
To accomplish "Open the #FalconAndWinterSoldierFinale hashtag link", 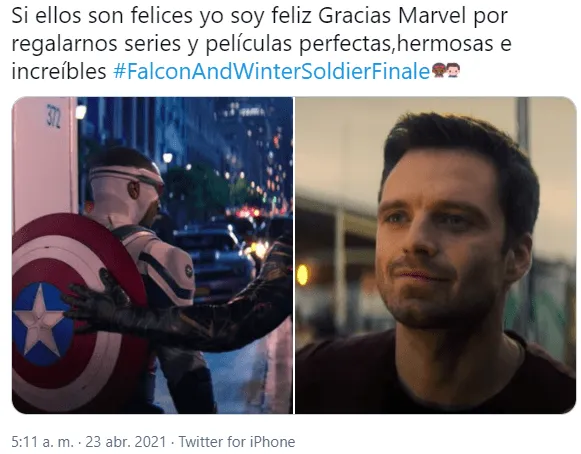I will pyautogui.click(x=271, y=71).
